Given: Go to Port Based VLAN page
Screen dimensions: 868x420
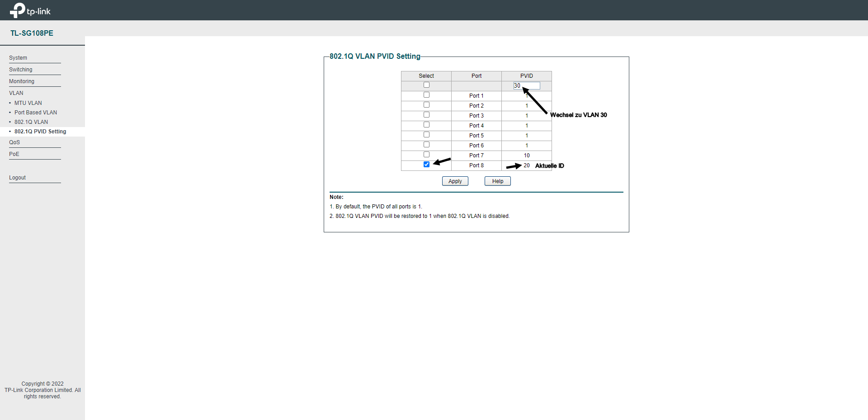Looking at the screenshot, I should [x=36, y=113].
